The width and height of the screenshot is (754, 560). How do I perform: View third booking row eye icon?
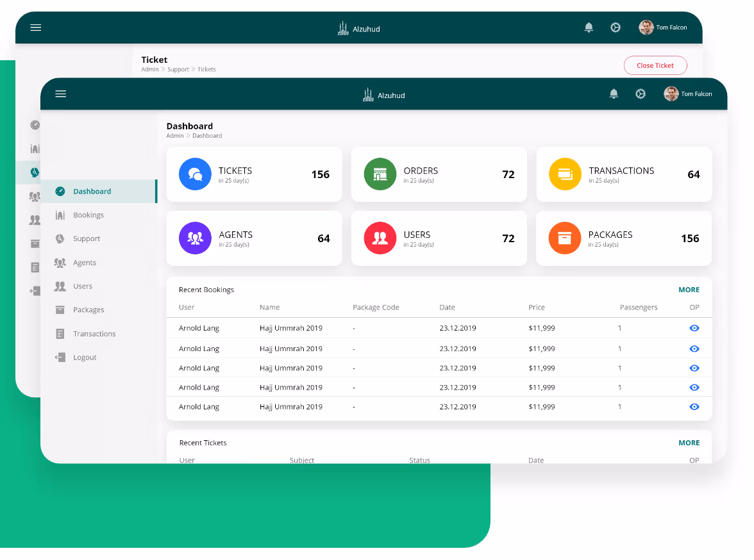694,368
